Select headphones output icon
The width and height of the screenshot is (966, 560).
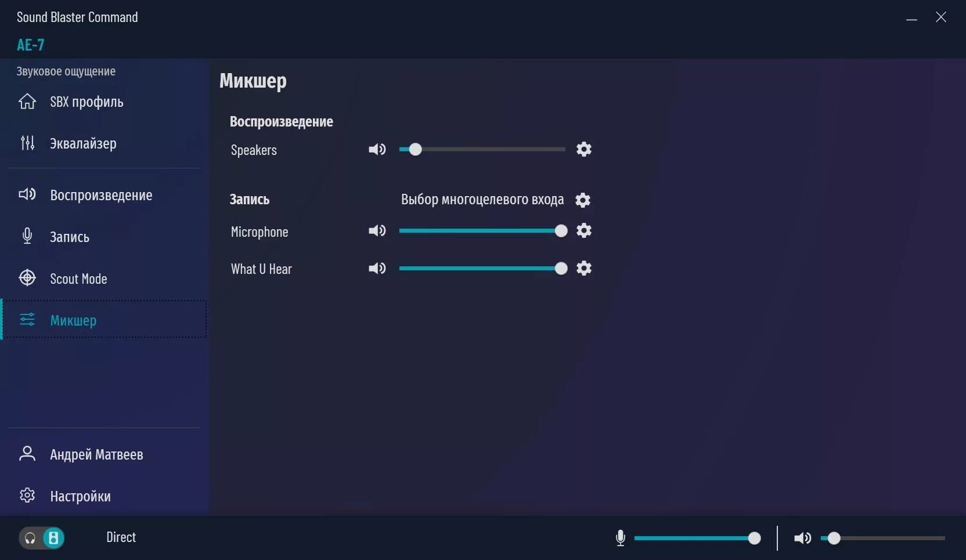pyautogui.click(x=30, y=539)
